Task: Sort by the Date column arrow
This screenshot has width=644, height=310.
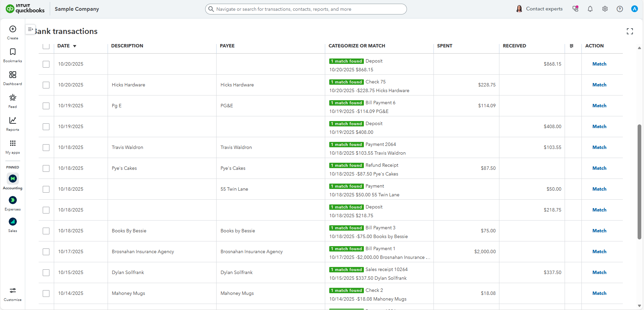Action: tap(75, 46)
